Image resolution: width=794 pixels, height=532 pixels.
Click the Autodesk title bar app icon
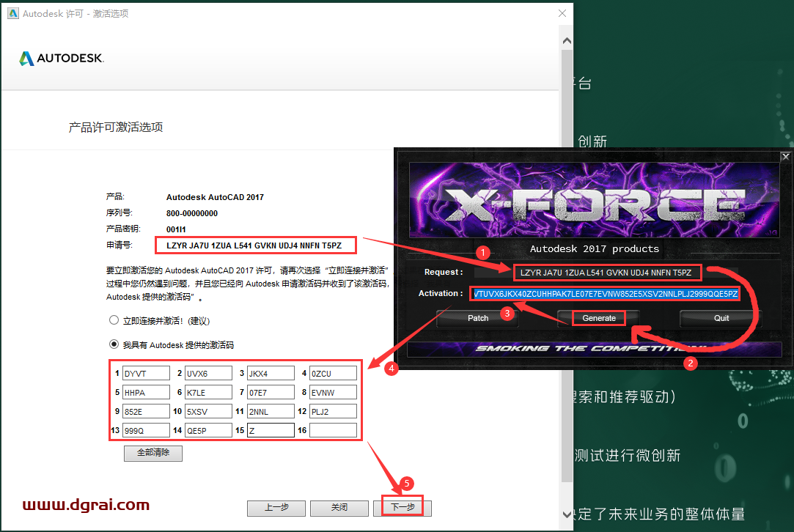click(x=13, y=14)
